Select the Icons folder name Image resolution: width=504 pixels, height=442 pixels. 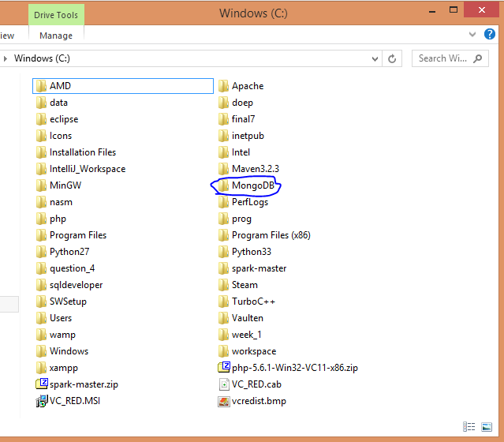(x=61, y=136)
